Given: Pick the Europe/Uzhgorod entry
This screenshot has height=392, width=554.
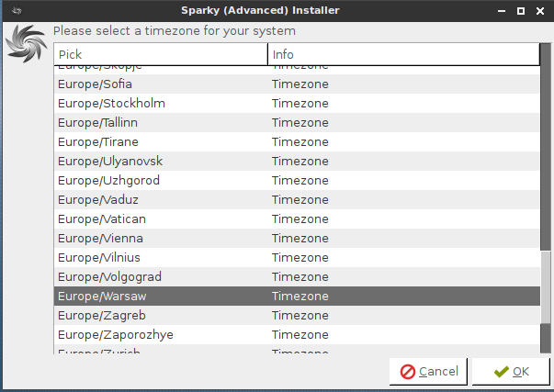Looking at the screenshot, I should pos(297,181).
